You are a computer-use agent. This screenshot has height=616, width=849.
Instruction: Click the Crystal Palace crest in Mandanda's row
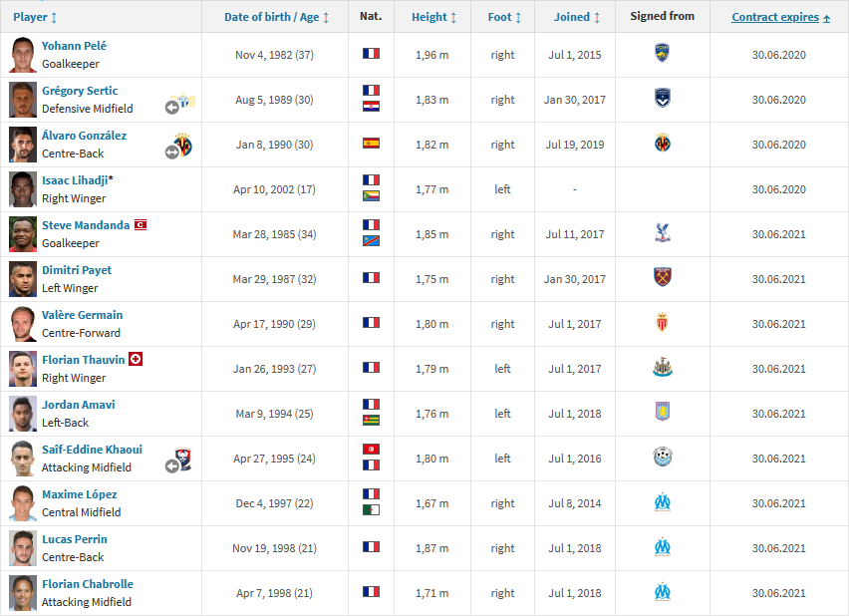[x=663, y=232]
